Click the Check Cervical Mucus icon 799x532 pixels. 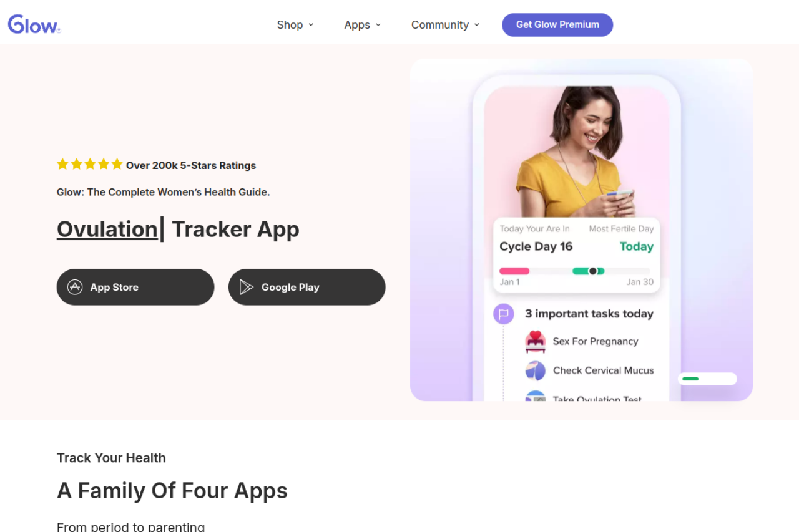(536, 370)
